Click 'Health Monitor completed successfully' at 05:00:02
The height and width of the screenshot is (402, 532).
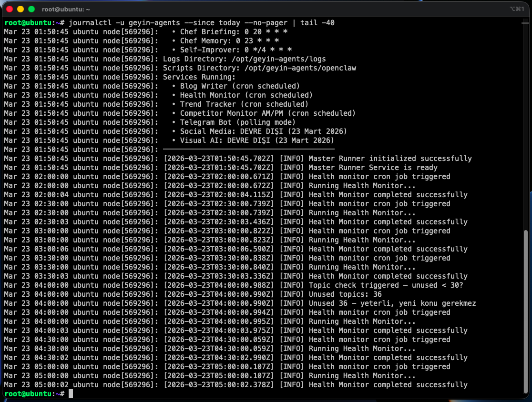(388, 385)
